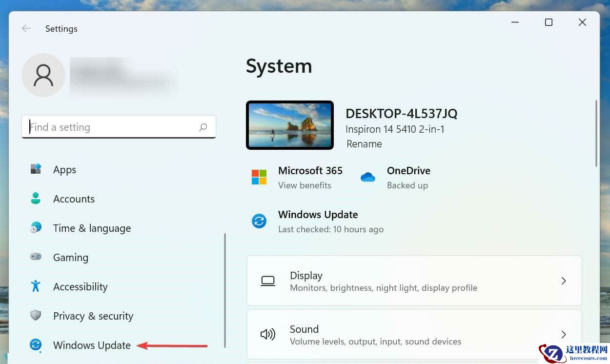Click the Find a setting search field
Image resolution: width=610 pixels, height=364 pixels.
coord(98,127)
